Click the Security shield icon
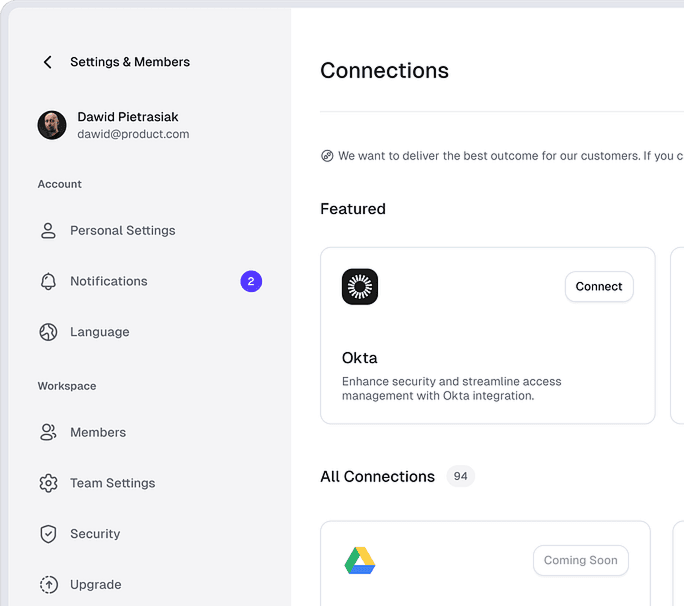The image size is (684, 606). [48, 534]
